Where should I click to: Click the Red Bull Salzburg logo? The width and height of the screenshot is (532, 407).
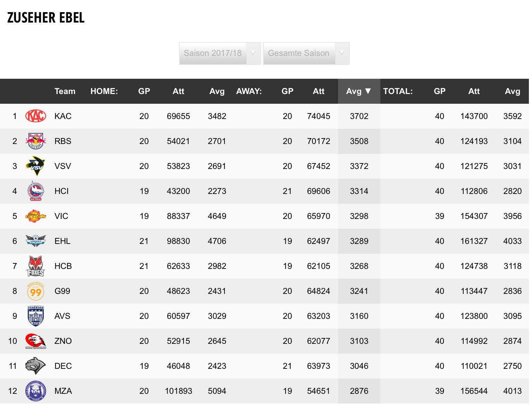tap(36, 141)
